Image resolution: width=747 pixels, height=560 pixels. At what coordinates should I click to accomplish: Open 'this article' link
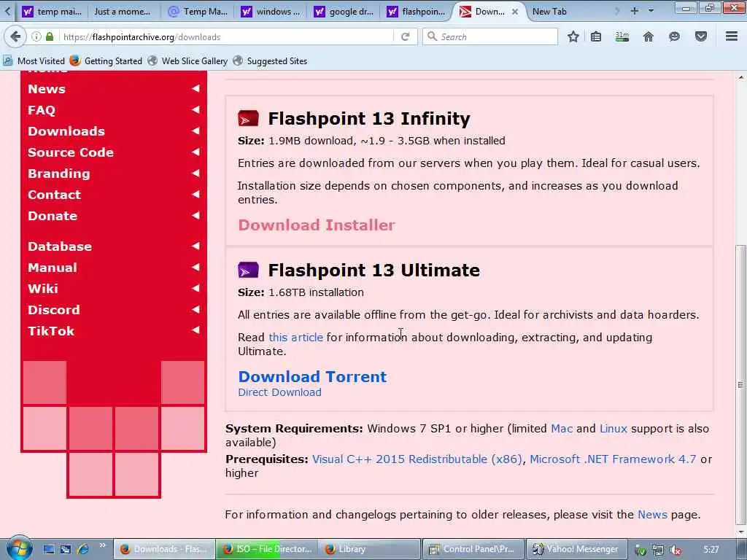coord(296,337)
